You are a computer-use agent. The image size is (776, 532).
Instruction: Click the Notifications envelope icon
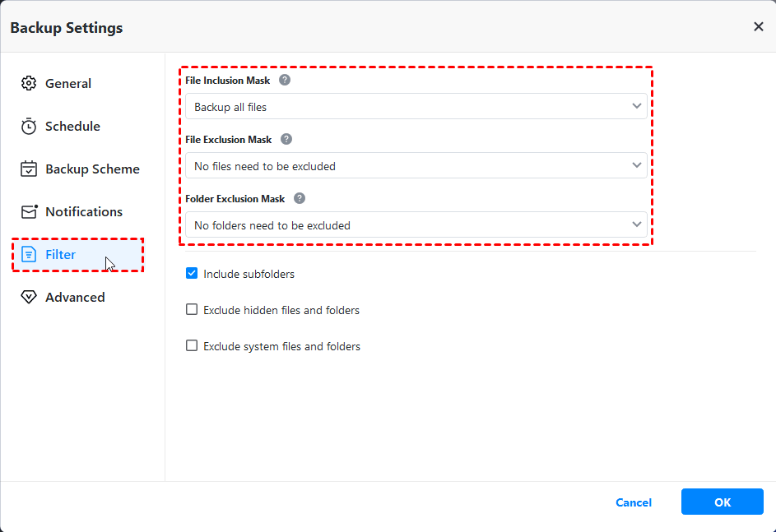(29, 212)
